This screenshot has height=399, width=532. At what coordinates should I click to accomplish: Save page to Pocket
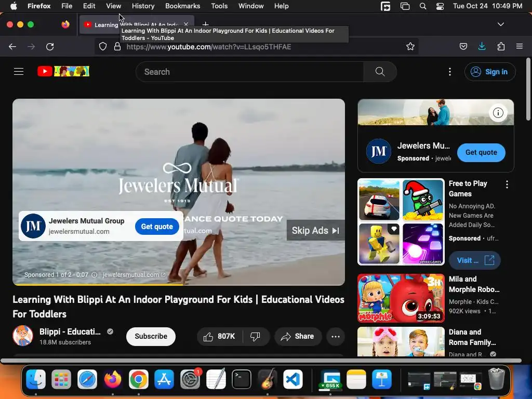[x=463, y=46]
